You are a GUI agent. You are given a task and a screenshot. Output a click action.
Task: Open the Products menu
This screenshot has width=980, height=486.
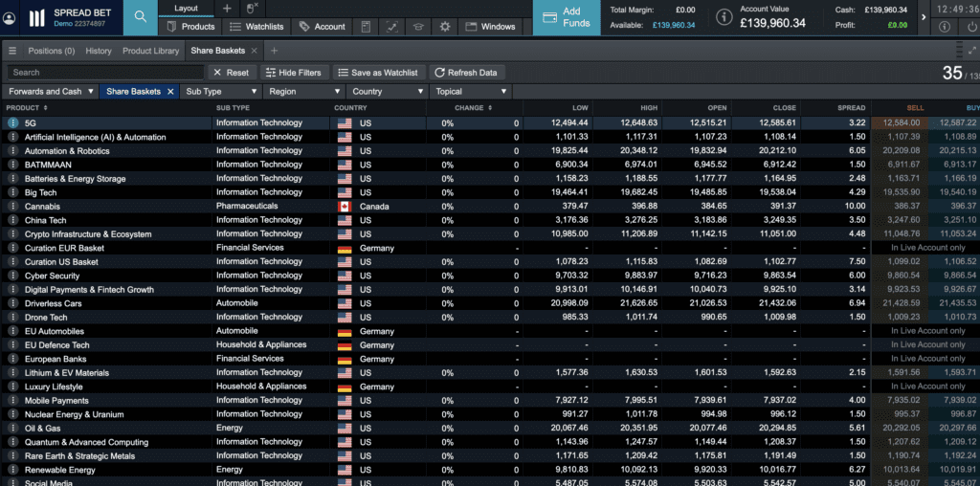coord(191,26)
